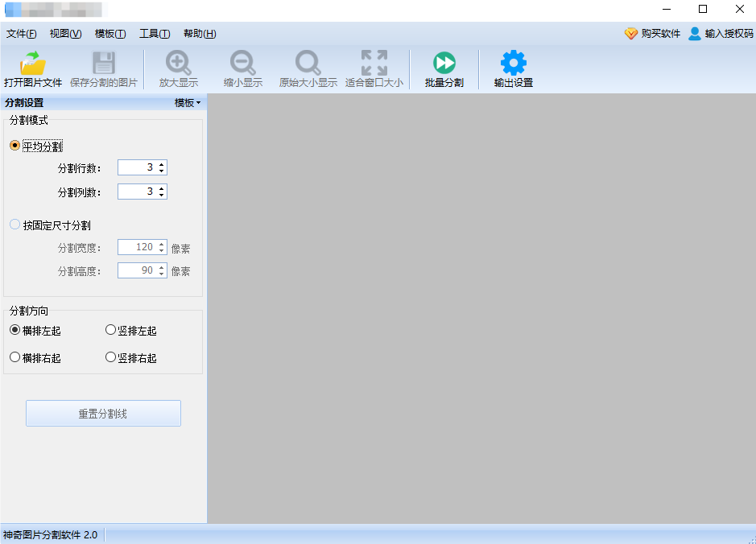Start batch splitting with 批量分割

pos(444,69)
